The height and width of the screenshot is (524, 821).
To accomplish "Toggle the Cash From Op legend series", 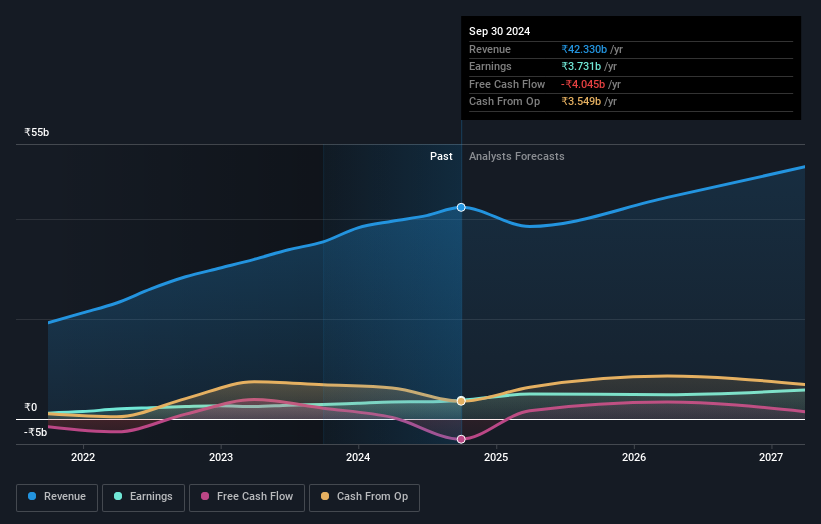I will [364, 497].
